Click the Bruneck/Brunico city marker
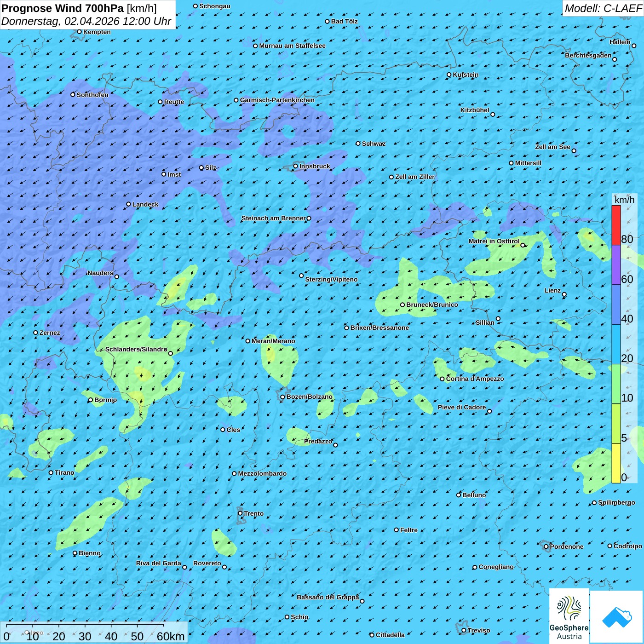 tap(402, 305)
